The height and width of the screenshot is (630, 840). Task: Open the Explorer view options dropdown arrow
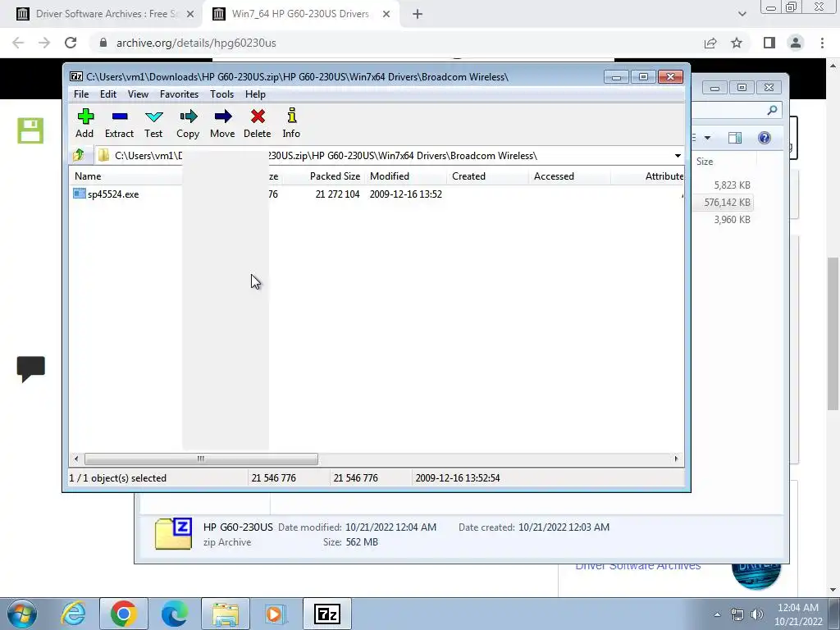tap(707, 138)
